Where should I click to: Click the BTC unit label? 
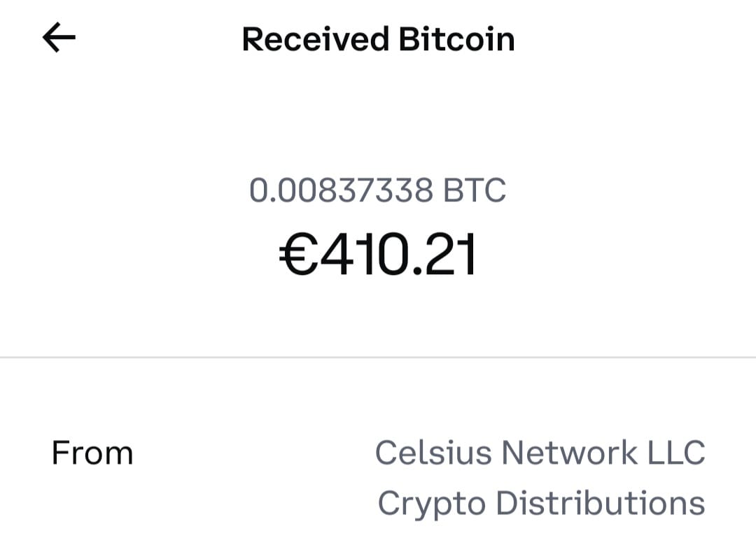click(x=475, y=190)
